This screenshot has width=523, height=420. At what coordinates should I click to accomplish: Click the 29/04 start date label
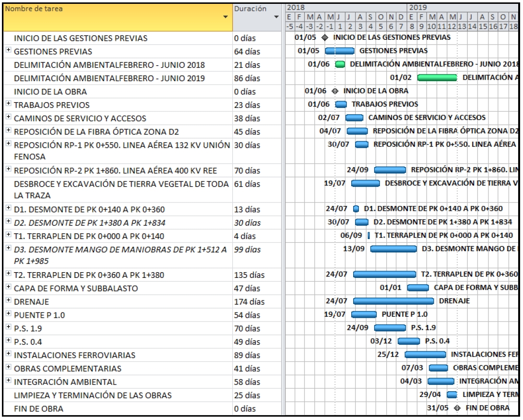tap(430, 394)
